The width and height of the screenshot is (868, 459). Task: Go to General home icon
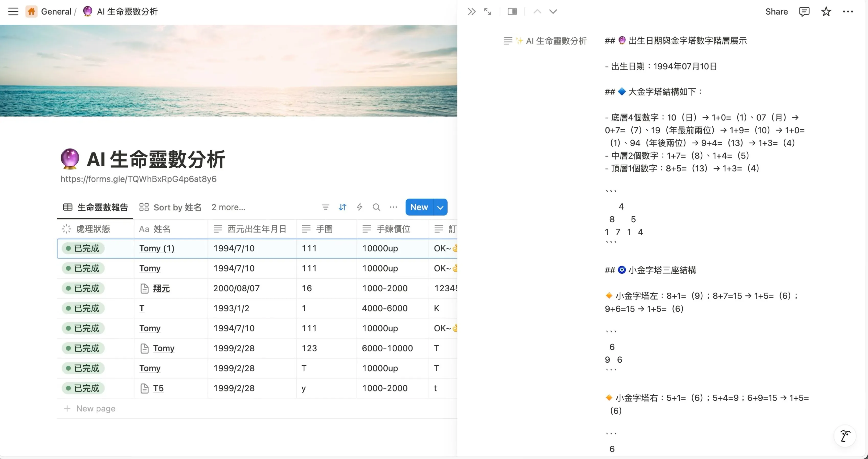click(31, 12)
